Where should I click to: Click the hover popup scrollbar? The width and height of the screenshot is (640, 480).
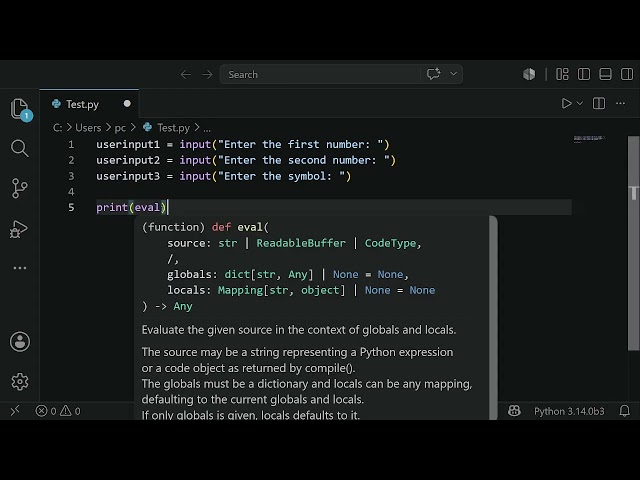pos(493,318)
